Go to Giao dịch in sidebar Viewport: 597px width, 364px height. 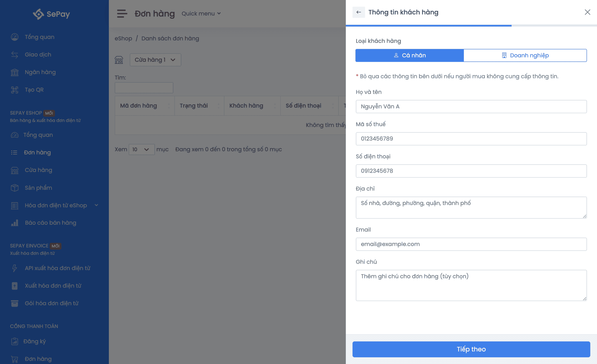(38, 55)
